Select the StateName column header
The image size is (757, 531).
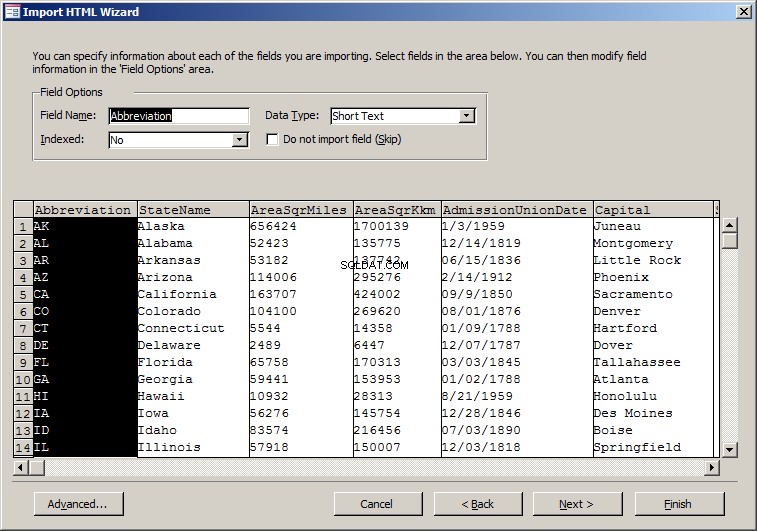coord(193,210)
